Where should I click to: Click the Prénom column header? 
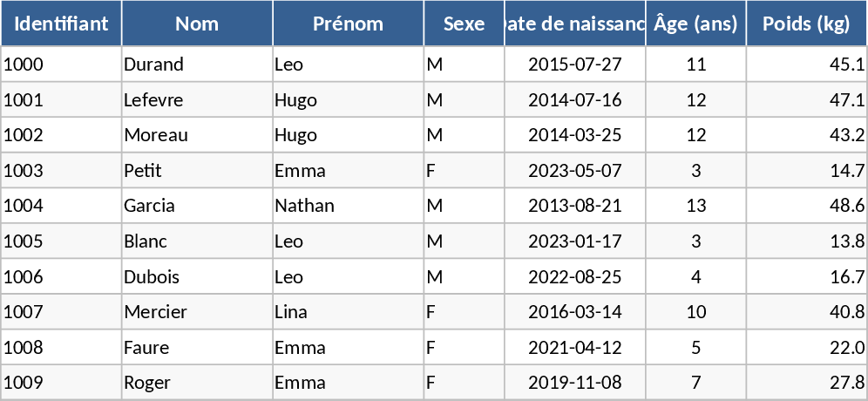348,24
